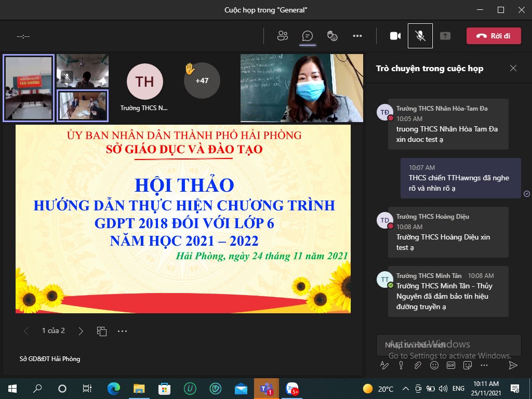Insert a GIF into the message
This screenshot has width=532, height=399.
pos(451,365)
